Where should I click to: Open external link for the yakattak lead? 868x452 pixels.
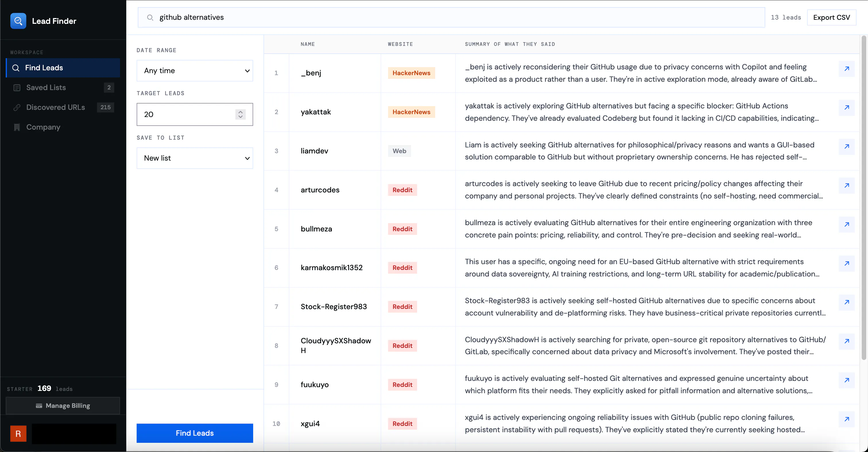[846, 108]
